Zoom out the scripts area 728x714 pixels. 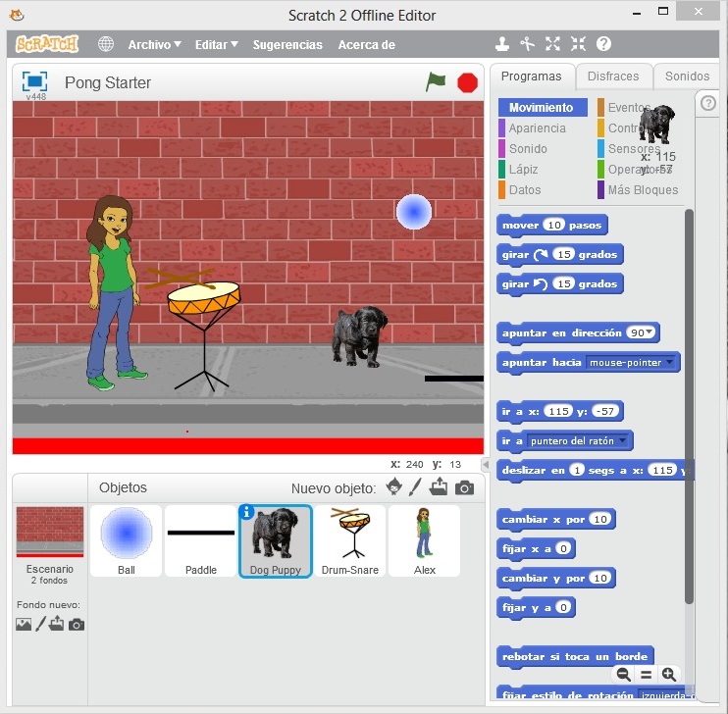624,674
